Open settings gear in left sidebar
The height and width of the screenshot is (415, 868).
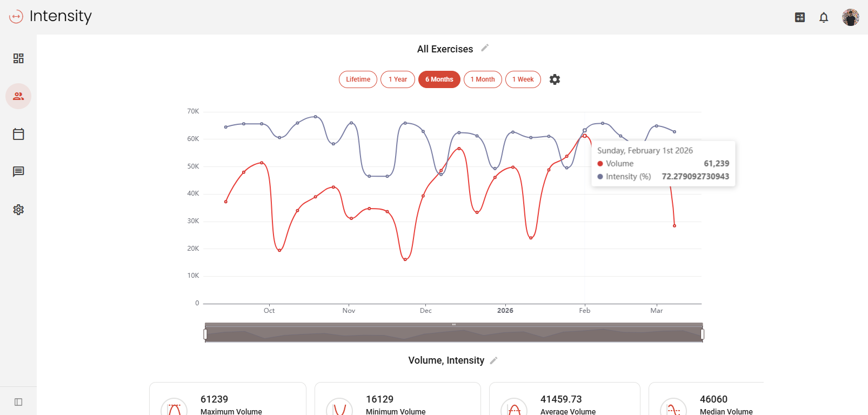[18, 210]
